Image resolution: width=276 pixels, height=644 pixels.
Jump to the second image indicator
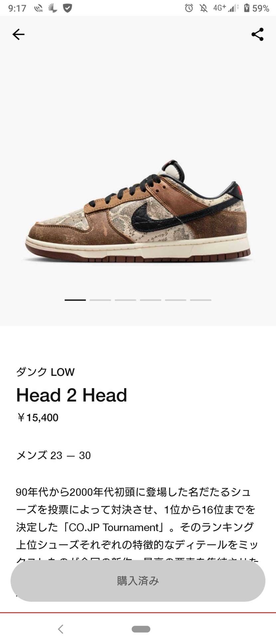pyautogui.click(x=100, y=300)
